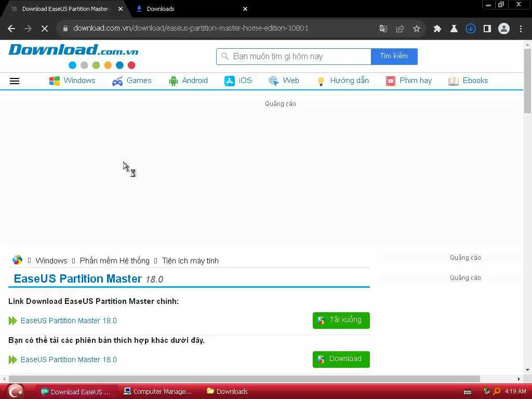The image size is (532, 399).
Task: Open Tiện ích máy tính breadcrumb
Action: point(190,261)
